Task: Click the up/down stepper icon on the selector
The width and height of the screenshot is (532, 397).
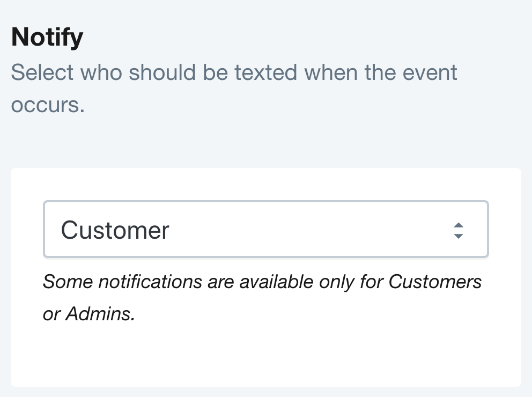Action: (x=459, y=229)
